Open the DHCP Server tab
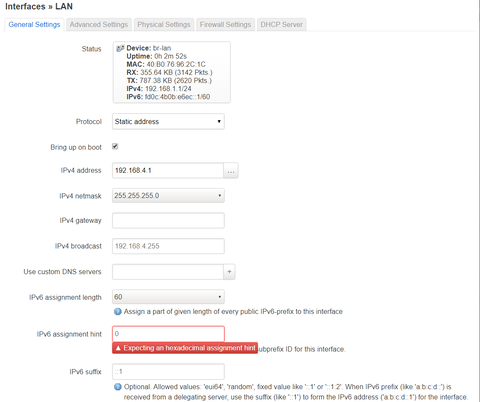The width and height of the screenshot is (480, 402). [282, 25]
